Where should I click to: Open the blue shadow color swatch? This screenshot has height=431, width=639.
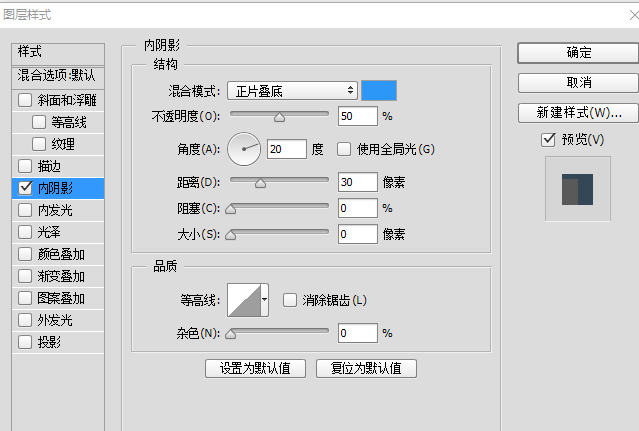(379, 90)
